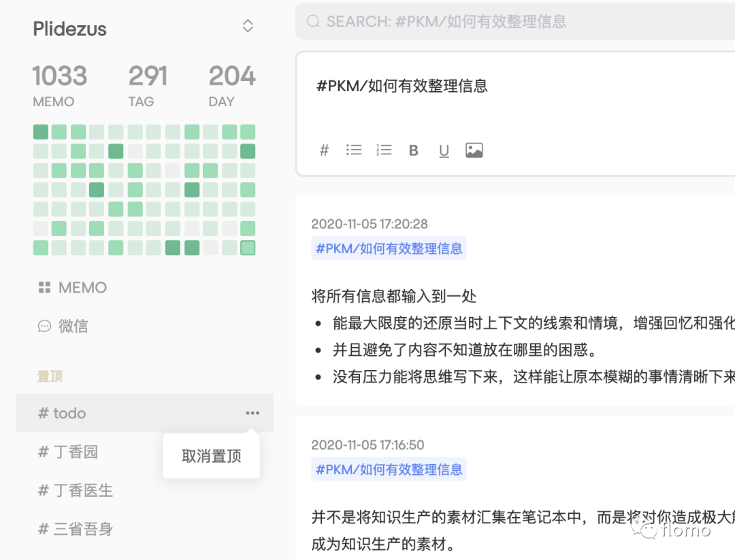Expand the Plidezus account switcher
Viewport: 735px width, 560px height.
point(248,26)
